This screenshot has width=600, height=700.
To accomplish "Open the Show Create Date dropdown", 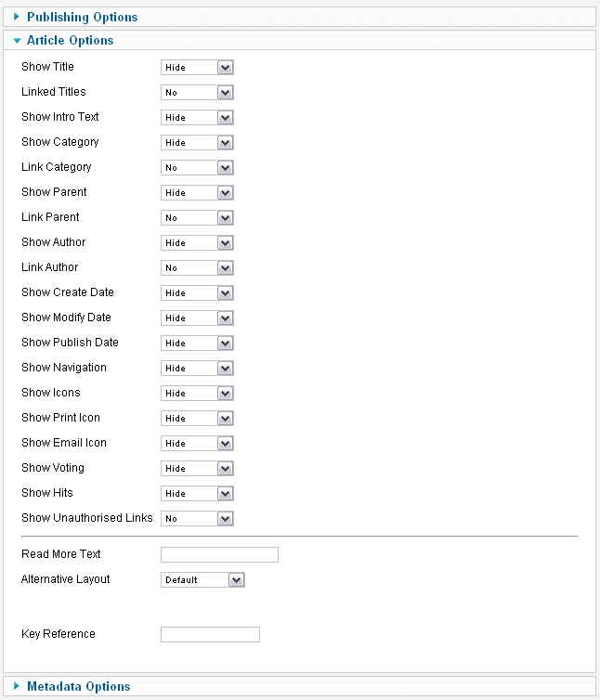I will point(197,292).
